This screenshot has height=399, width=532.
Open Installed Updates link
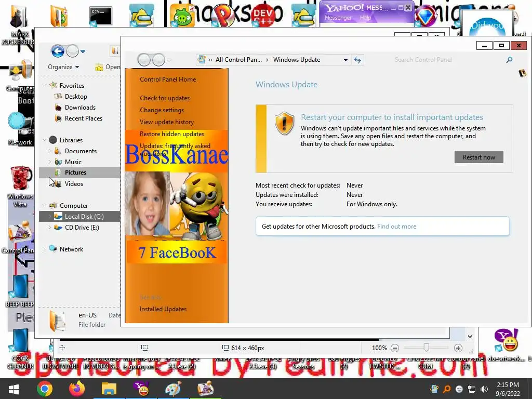tap(163, 309)
